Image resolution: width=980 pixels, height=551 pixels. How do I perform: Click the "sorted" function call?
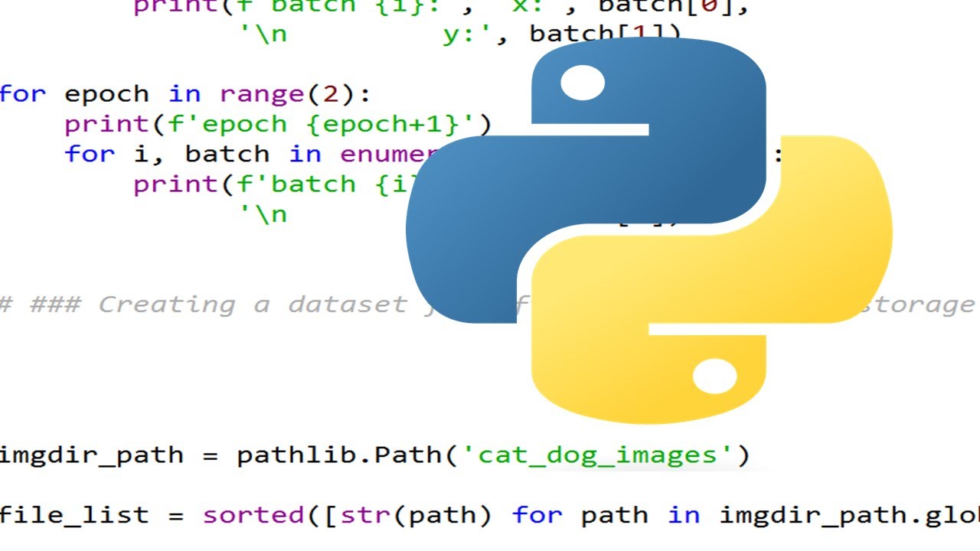point(253,515)
